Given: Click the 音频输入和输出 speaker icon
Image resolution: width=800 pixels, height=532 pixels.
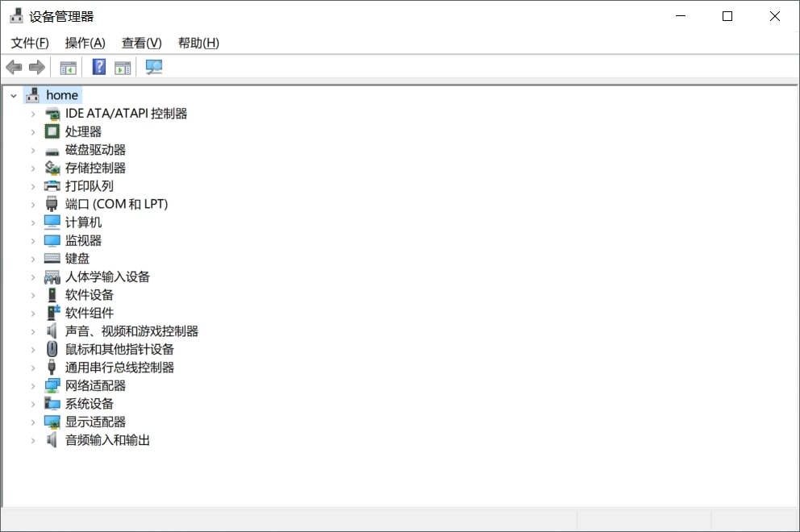Looking at the screenshot, I should [x=52, y=439].
